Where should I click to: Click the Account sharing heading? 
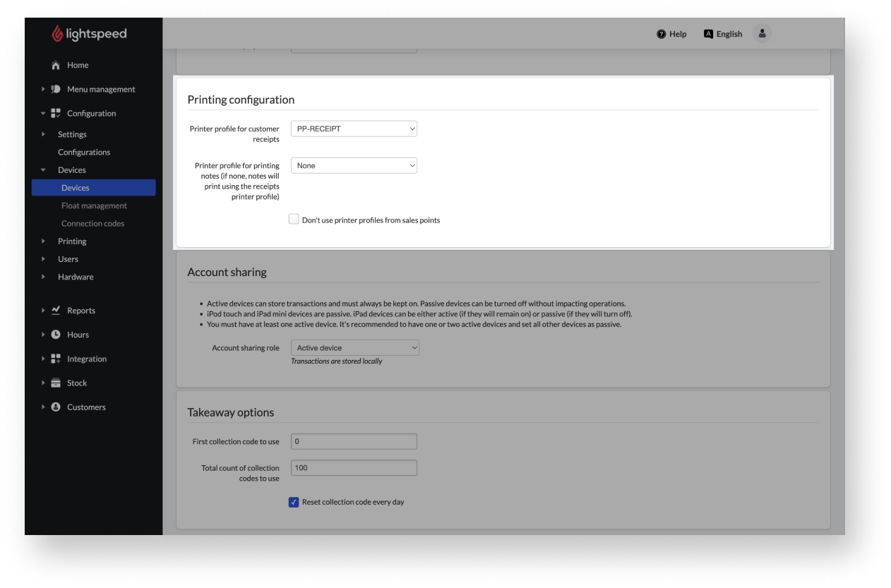(227, 272)
